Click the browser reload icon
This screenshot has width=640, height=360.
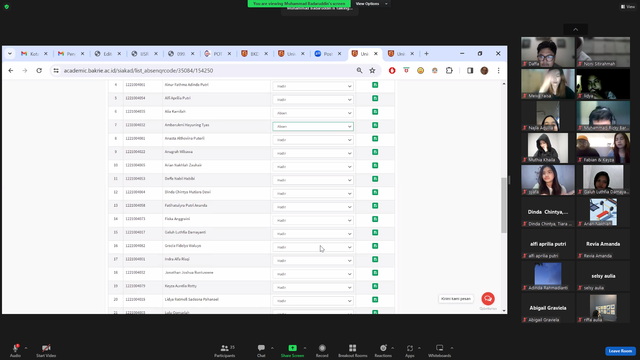point(39,71)
